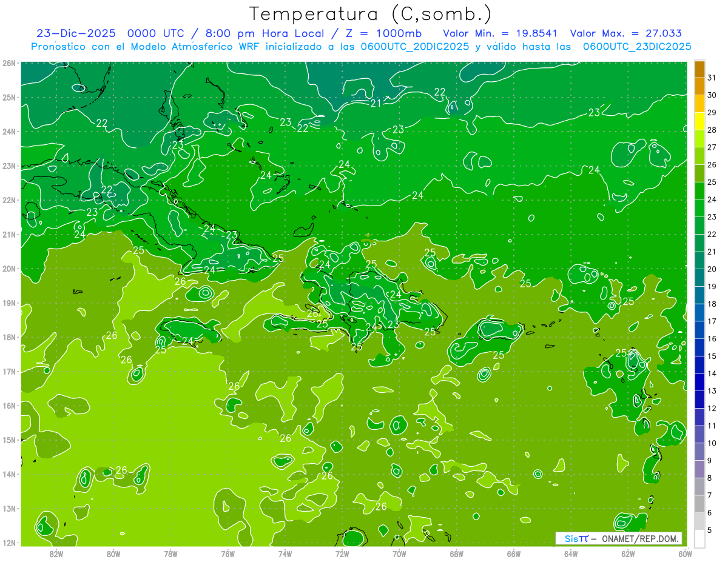Click the '15' color scale label
The width and height of the screenshot is (728, 562).
(x=712, y=356)
